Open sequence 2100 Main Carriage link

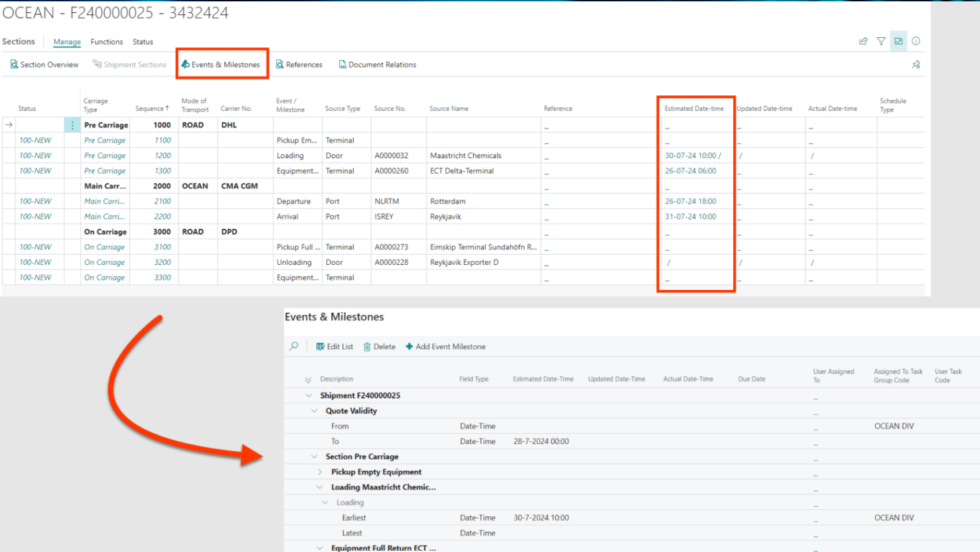(x=162, y=201)
